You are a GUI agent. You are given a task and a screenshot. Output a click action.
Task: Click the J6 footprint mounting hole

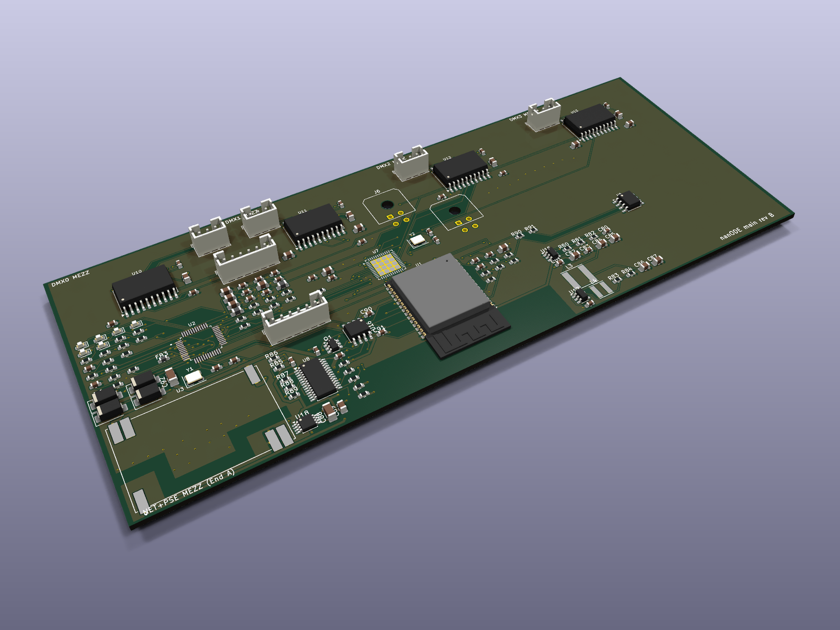pyautogui.click(x=387, y=204)
